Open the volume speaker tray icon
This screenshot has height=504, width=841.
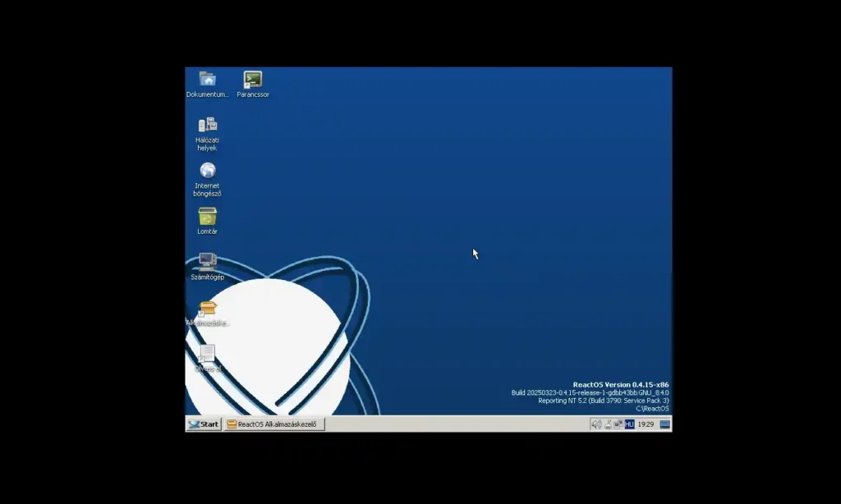click(596, 424)
